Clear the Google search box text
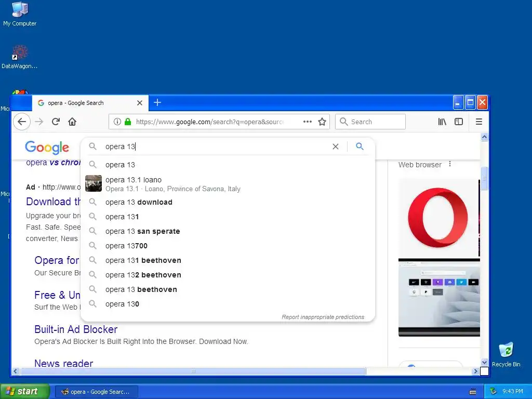Viewport: 532px width, 399px height. click(x=336, y=147)
